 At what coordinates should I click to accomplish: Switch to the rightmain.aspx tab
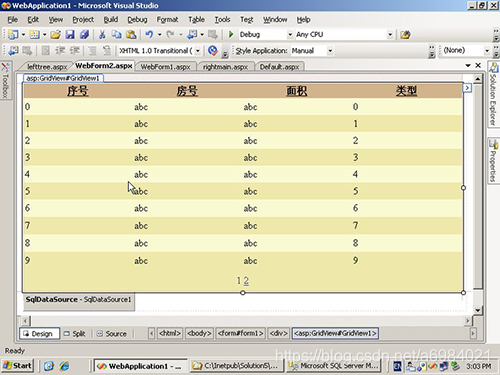[x=225, y=67]
